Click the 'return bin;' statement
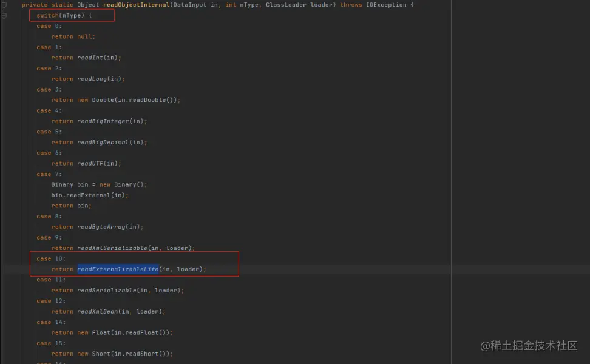The image size is (590, 364). click(72, 206)
